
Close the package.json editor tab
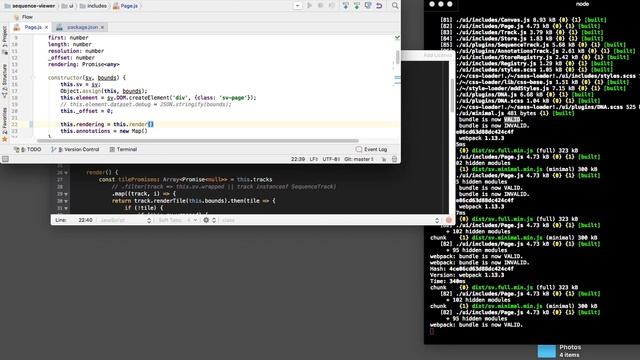click(102, 27)
